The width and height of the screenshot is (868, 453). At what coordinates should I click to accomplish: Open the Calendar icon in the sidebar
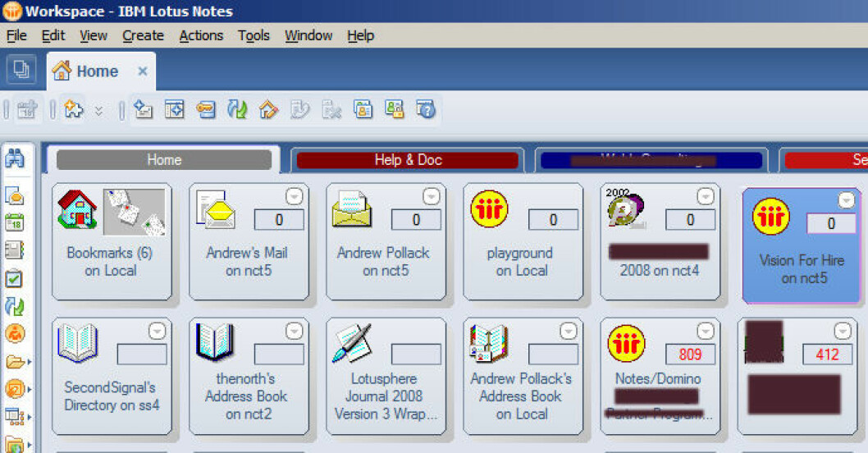coord(15,222)
